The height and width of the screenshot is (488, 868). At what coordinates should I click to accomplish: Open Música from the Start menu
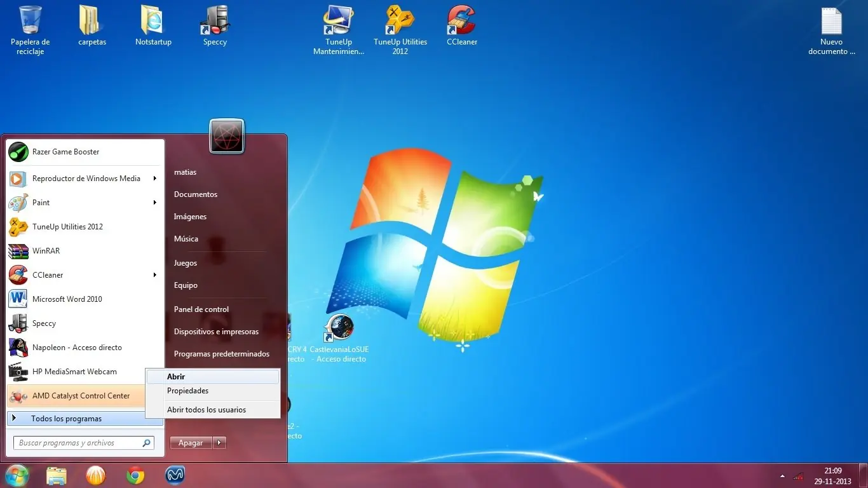[186, 239]
